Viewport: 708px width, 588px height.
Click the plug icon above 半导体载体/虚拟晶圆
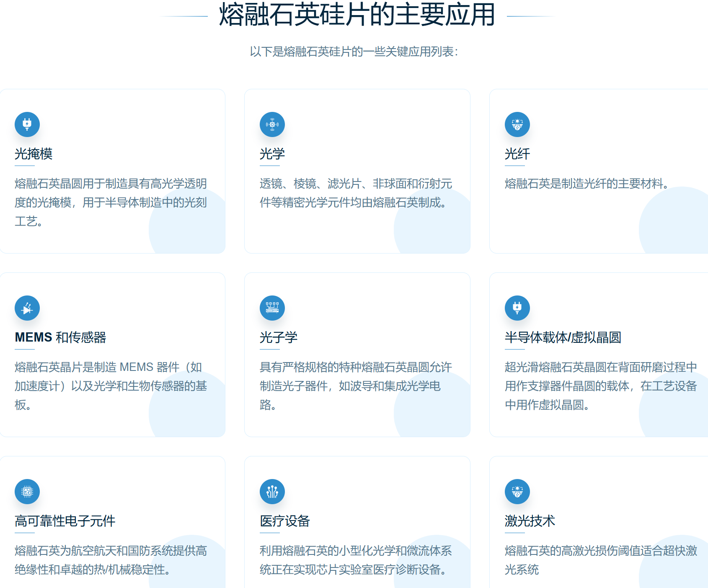pyautogui.click(x=517, y=308)
